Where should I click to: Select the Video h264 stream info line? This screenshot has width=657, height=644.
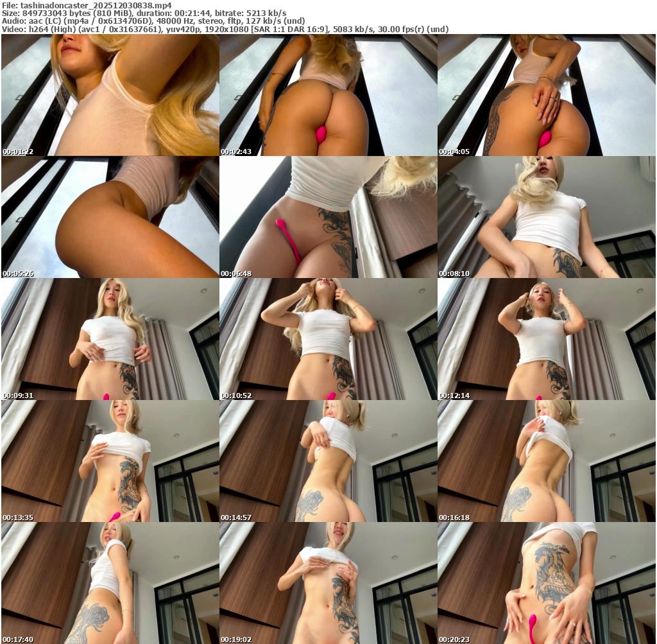click(225, 30)
